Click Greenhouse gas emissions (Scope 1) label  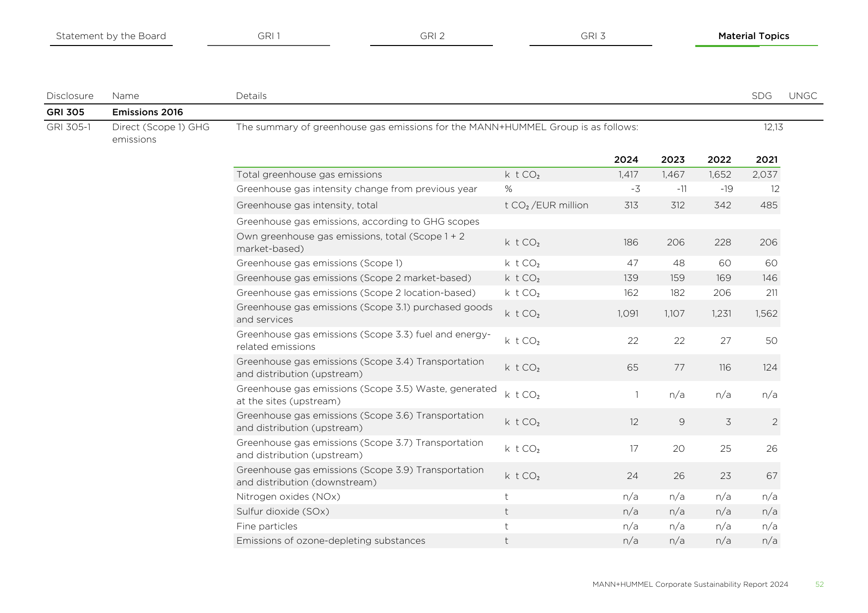(x=319, y=263)
